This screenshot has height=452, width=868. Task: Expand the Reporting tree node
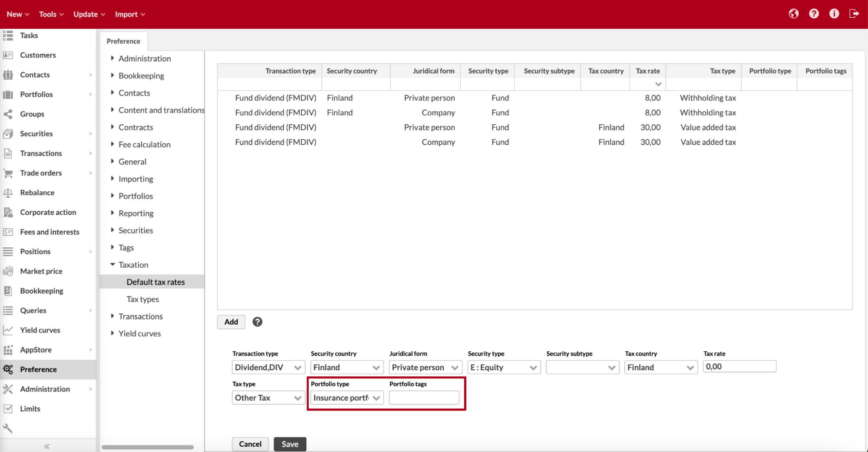(x=112, y=213)
